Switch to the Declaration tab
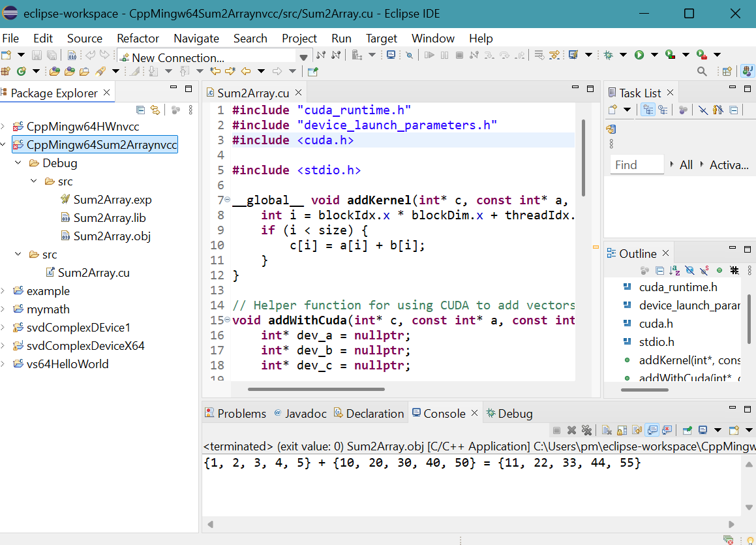Viewport: 756px width, 545px height. (369, 413)
